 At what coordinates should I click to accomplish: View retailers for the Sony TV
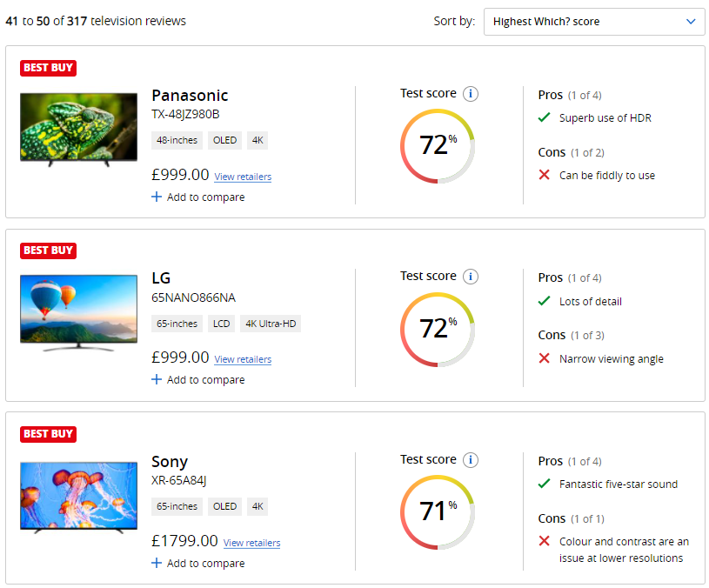(x=251, y=543)
